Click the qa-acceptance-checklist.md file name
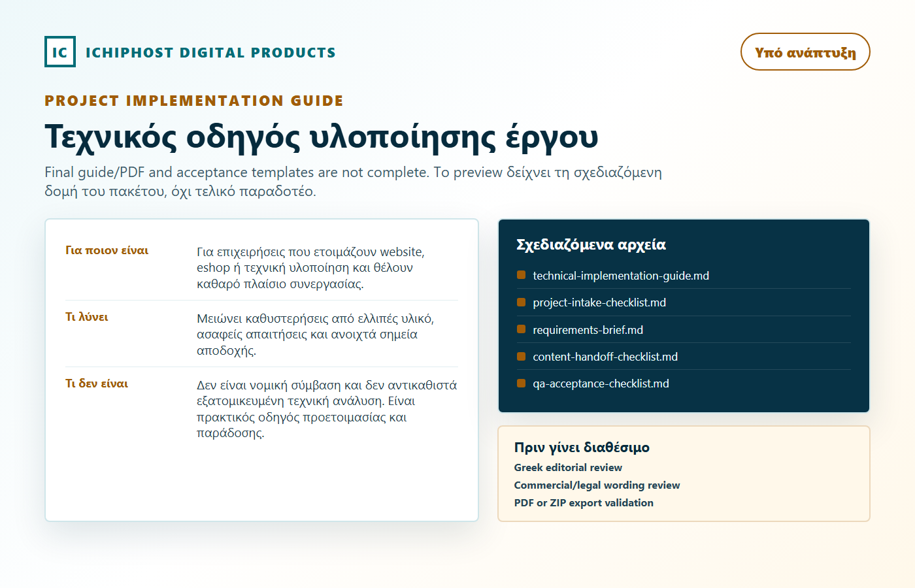This screenshot has height=588, width=915. click(x=601, y=384)
